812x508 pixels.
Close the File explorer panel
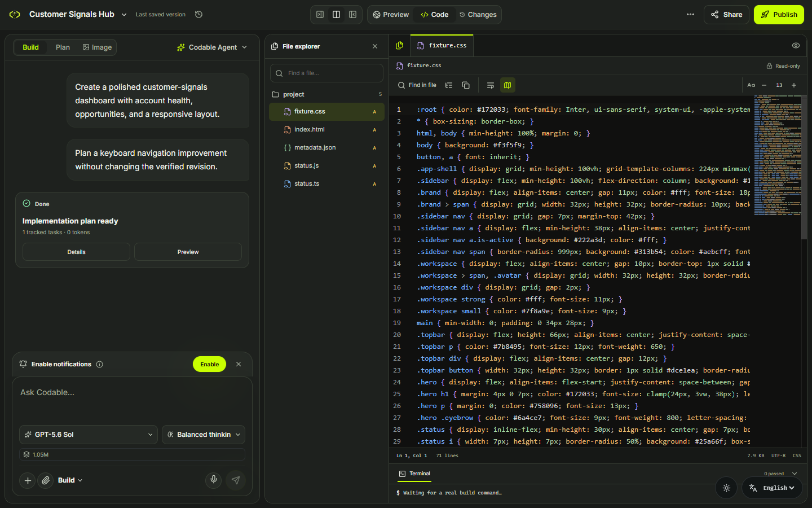pos(375,46)
